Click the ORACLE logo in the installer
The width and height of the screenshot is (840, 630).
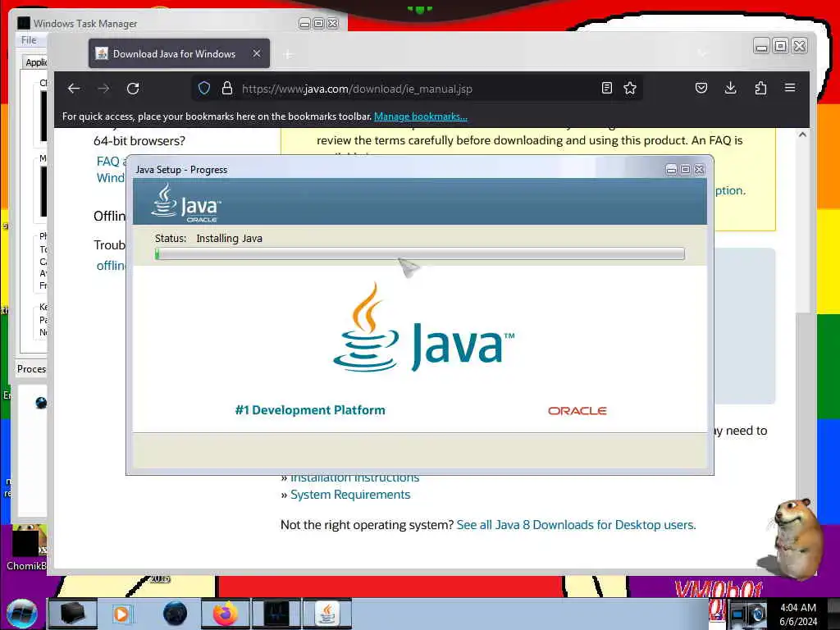(x=577, y=411)
